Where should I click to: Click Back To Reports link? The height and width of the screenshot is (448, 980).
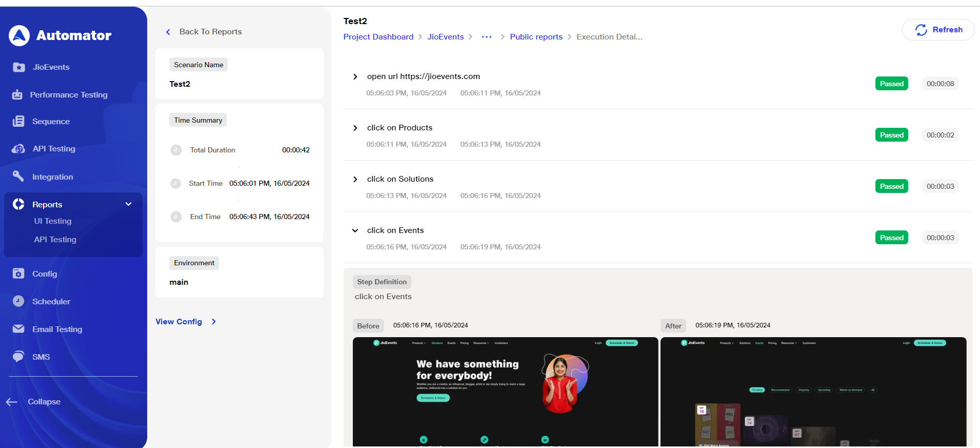[210, 32]
